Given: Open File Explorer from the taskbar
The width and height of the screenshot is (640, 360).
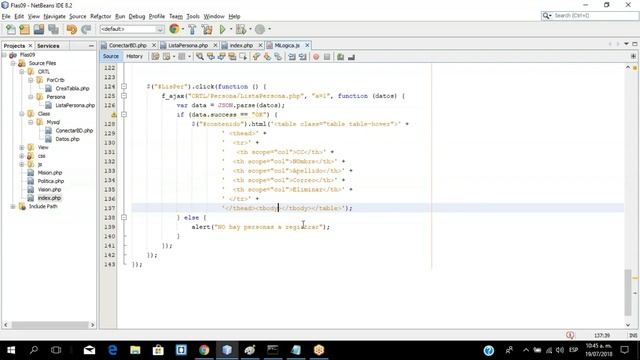Looking at the screenshot, I should click(135, 350).
